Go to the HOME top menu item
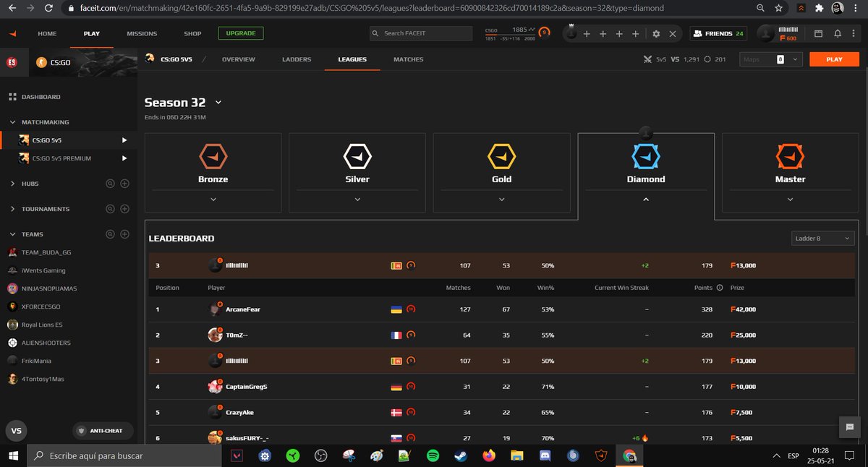The width and height of the screenshot is (868, 467). pos(47,33)
